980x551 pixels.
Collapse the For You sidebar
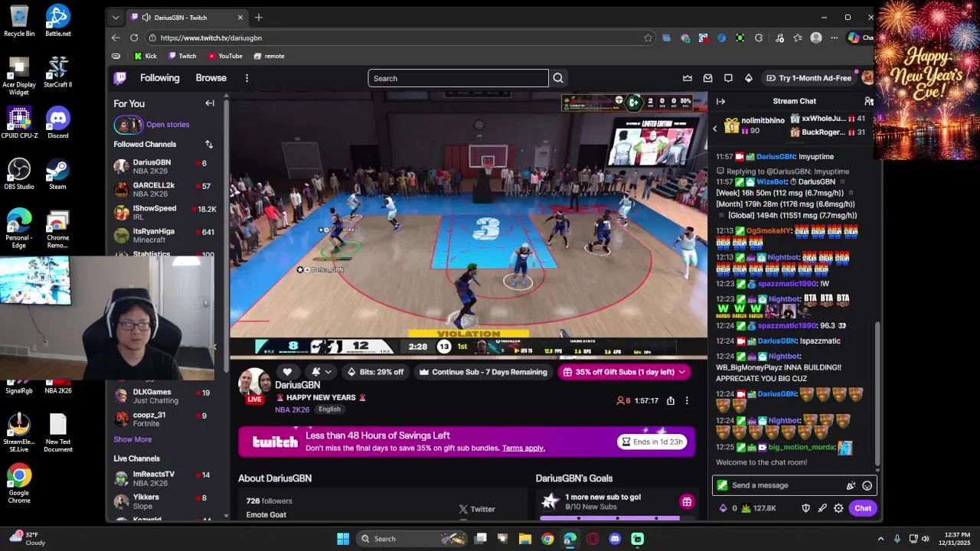pos(210,103)
